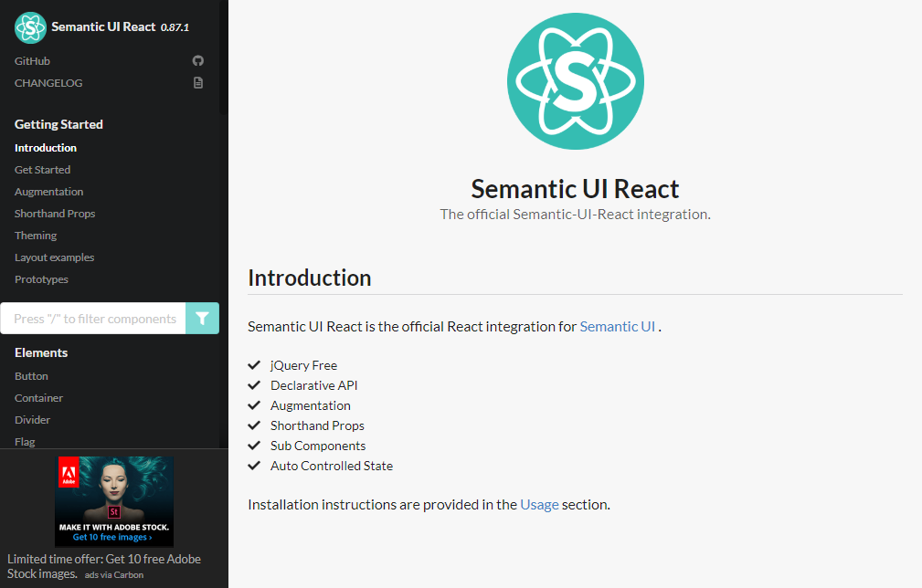Image resolution: width=922 pixels, height=588 pixels.
Task: Select Introduction in the sidebar
Action: [46, 148]
